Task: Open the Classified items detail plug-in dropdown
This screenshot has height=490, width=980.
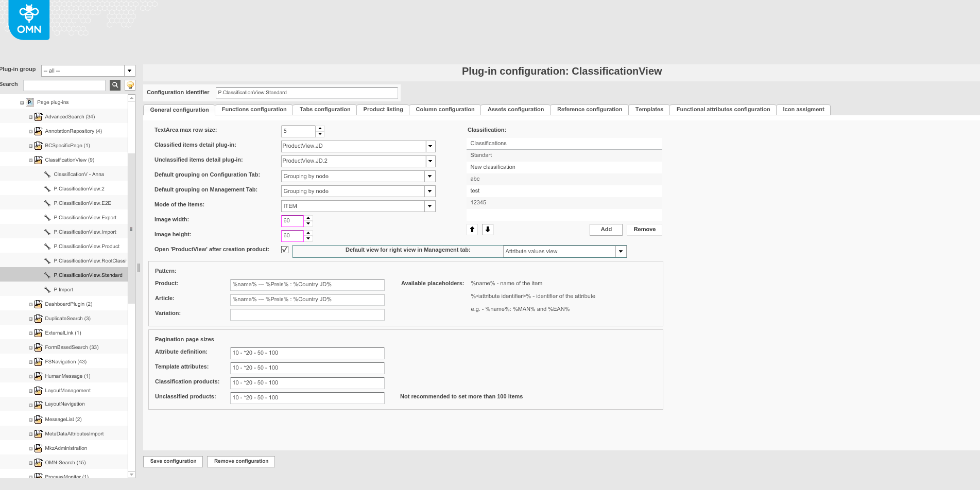Action: click(x=430, y=146)
